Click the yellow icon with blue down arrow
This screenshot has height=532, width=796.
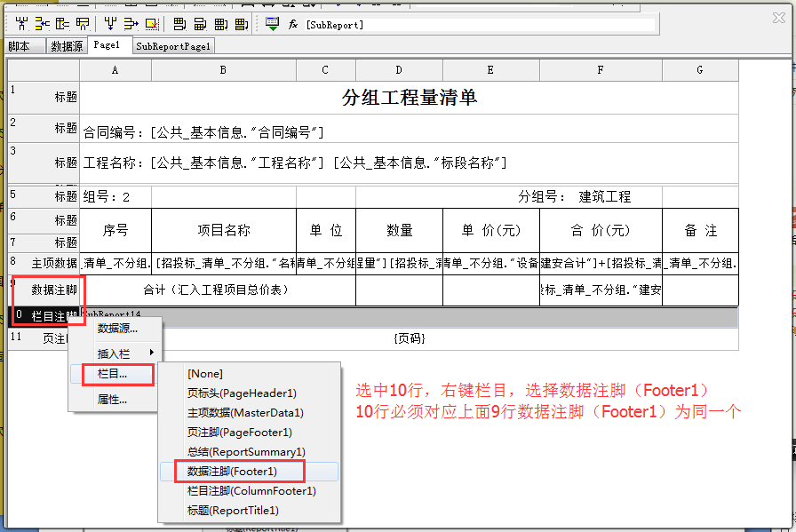coord(110,24)
